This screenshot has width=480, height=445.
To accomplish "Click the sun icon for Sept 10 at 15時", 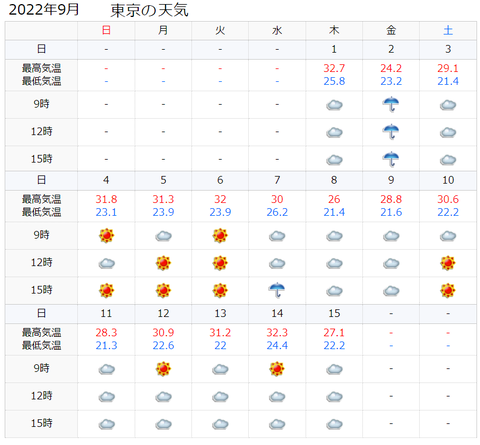I will (x=448, y=290).
